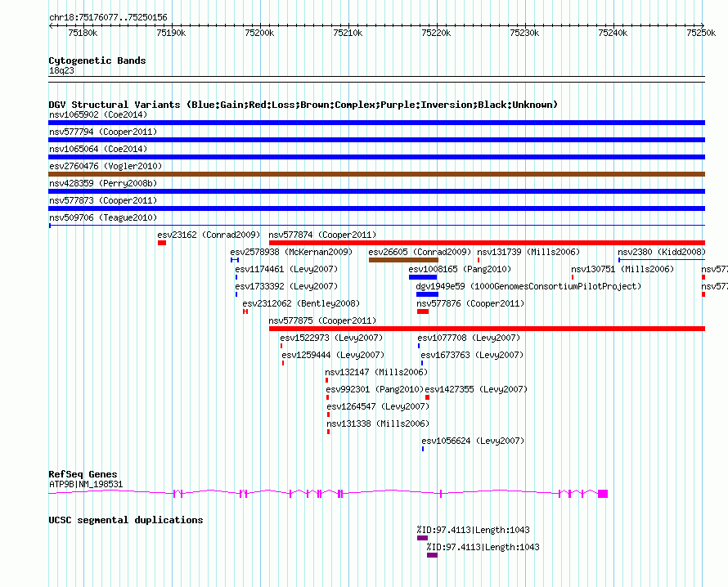Open dgv1949e59 (1000GenomesConsortiumPilotProject) label
The height and width of the screenshot is (587, 728).
tap(528, 286)
